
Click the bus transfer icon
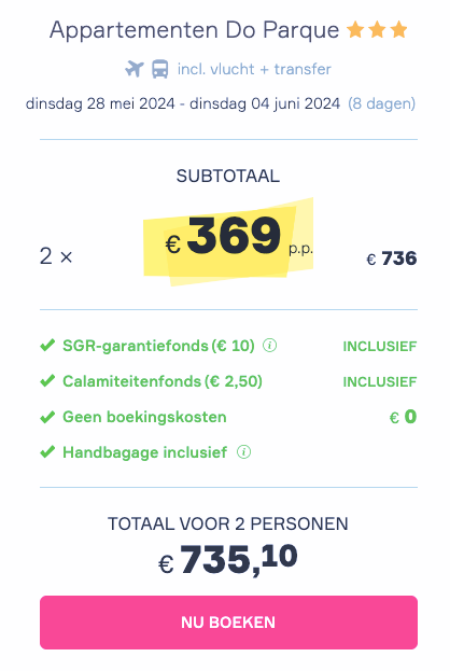coord(160,69)
